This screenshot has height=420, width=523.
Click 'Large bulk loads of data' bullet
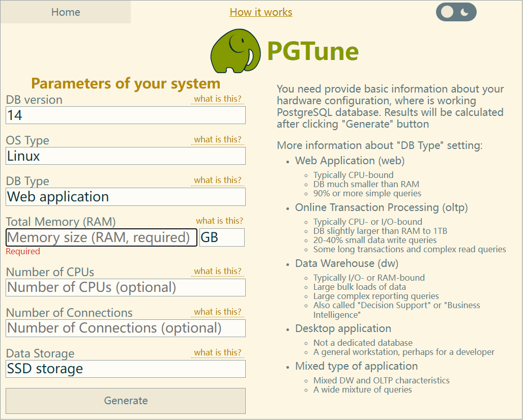coord(359,287)
